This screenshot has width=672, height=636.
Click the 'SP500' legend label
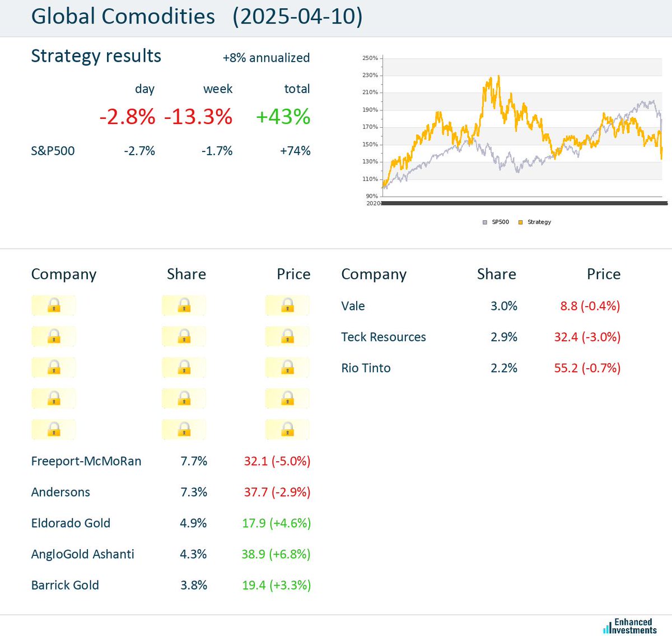[x=500, y=222]
